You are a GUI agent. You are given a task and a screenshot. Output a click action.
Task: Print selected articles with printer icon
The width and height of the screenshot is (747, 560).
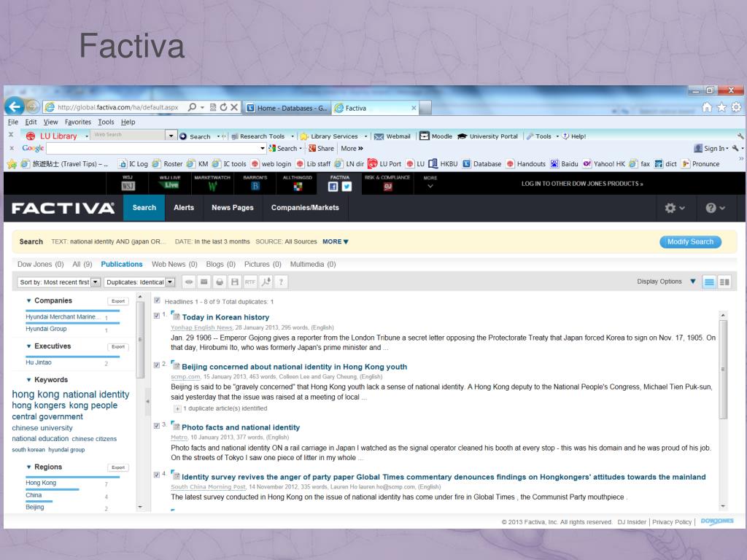pyautogui.click(x=219, y=282)
